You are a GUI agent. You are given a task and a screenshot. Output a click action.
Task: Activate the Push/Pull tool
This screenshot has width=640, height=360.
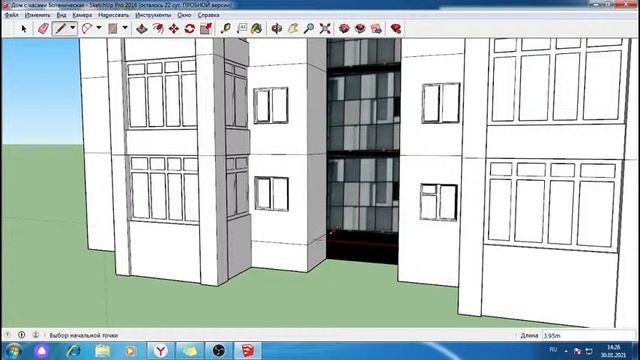[142, 29]
